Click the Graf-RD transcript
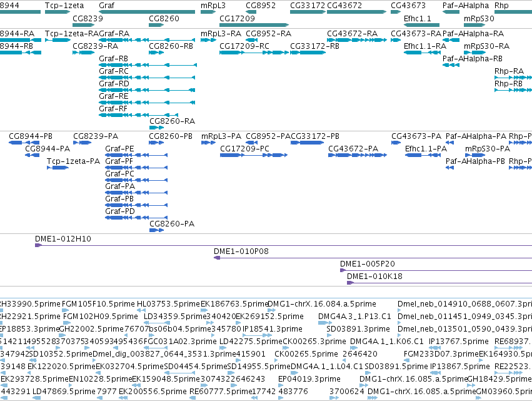This screenshot has height=401, width=532. pyautogui.click(x=147, y=90)
